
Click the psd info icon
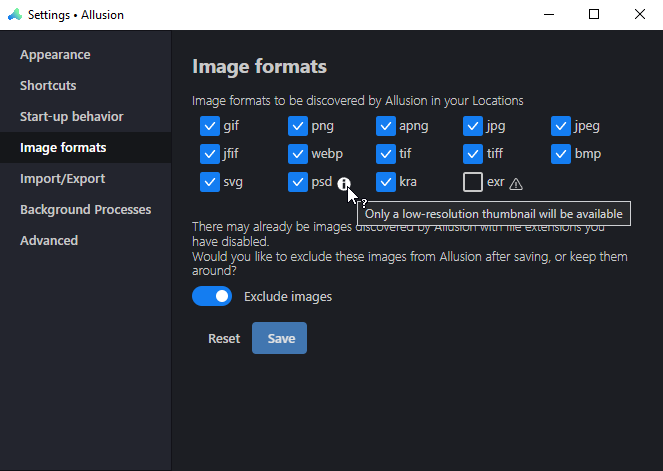click(344, 183)
